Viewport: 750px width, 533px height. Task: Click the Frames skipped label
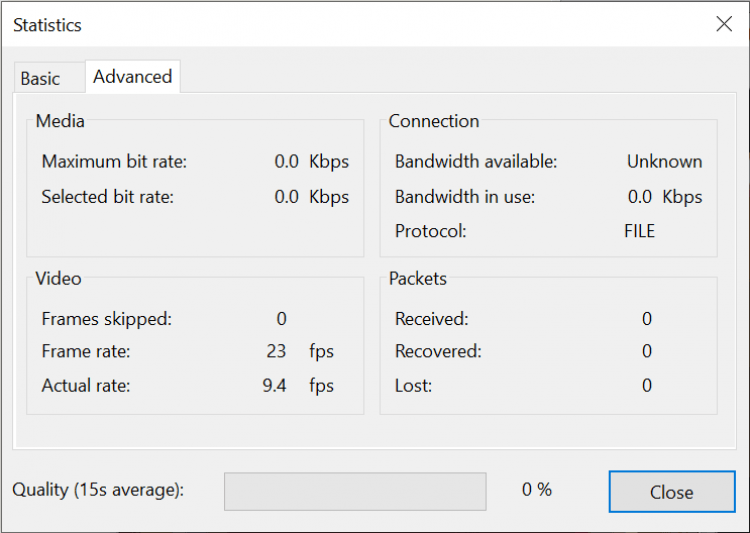pyautogui.click(x=106, y=319)
